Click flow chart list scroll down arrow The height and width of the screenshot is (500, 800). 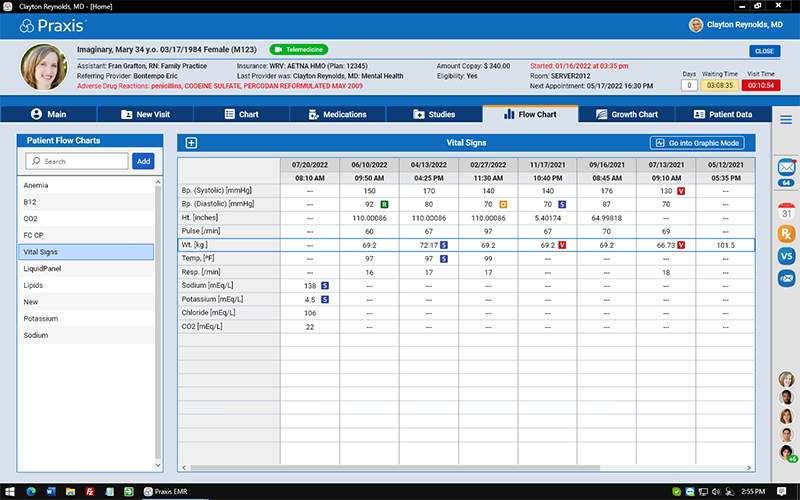coord(158,465)
